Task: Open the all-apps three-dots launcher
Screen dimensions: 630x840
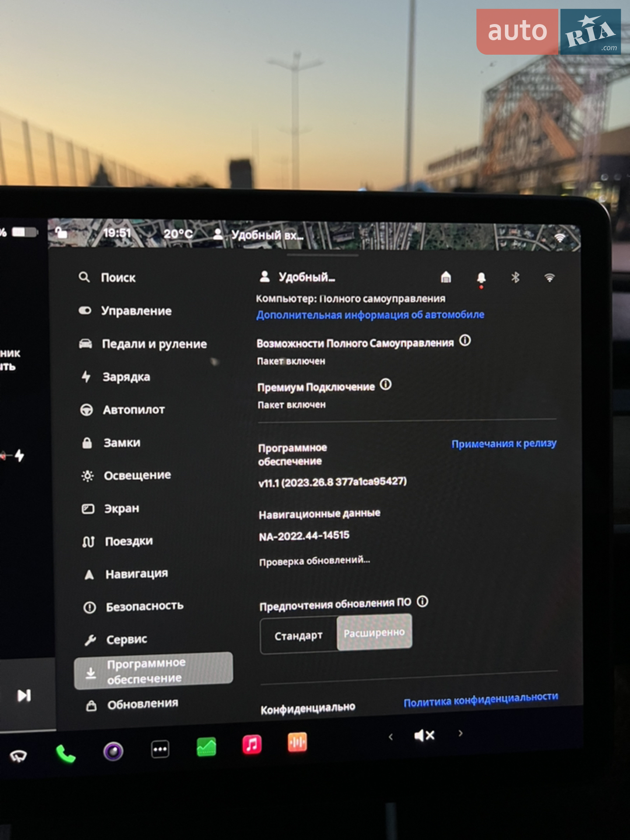Action: coord(160,749)
